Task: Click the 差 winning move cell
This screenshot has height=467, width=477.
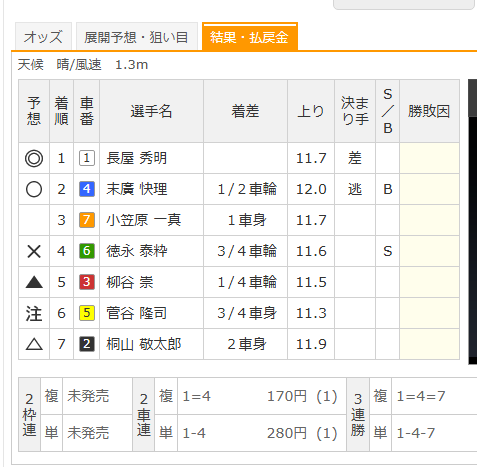Action: pyautogui.click(x=355, y=158)
